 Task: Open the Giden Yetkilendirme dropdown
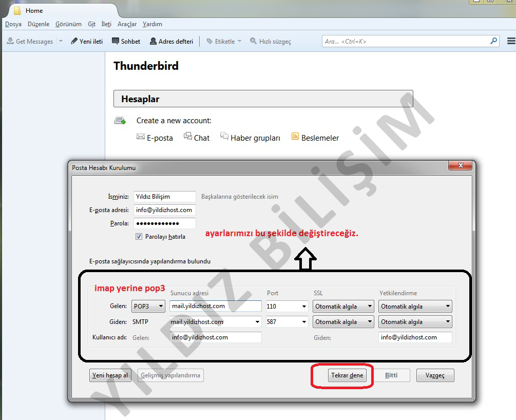pyautogui.click(x=415, y=321)
